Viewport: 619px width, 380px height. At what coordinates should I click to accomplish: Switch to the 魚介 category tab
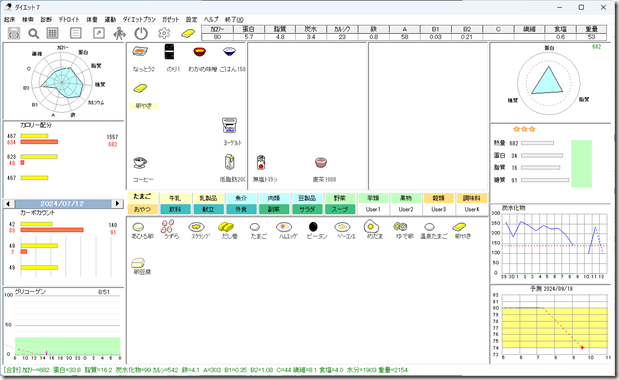coord(241,198)
